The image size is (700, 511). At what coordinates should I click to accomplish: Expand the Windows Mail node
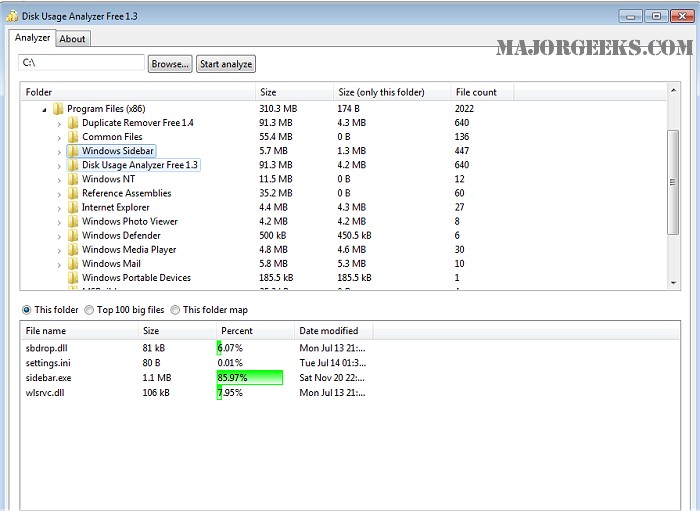(x=59, y=265)
